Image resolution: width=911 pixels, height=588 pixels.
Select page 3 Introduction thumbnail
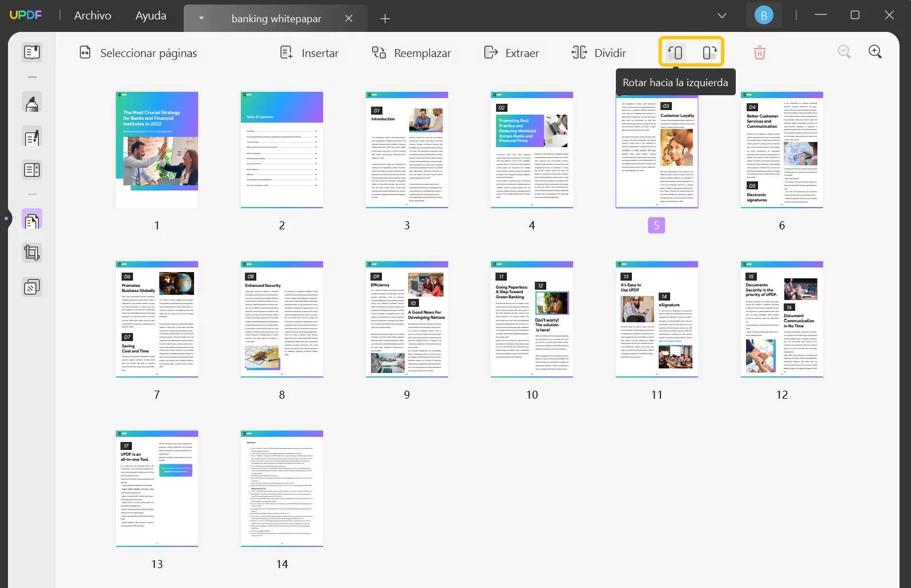[x=407, y=149]
